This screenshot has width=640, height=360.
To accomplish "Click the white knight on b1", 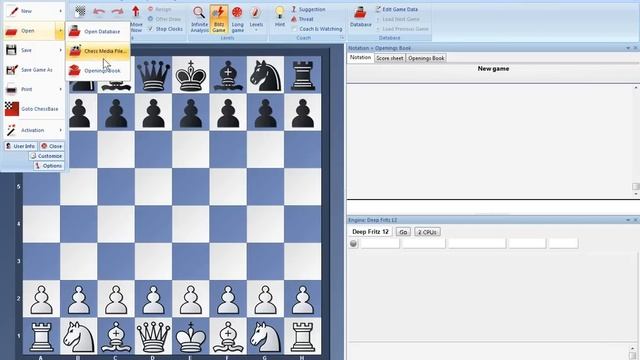I will coord(78,336).
